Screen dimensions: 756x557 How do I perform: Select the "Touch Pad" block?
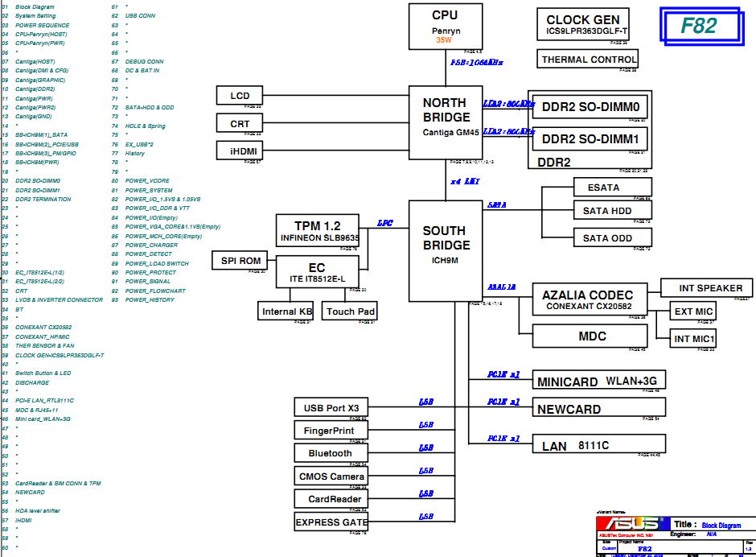click(x=350, y=311)
